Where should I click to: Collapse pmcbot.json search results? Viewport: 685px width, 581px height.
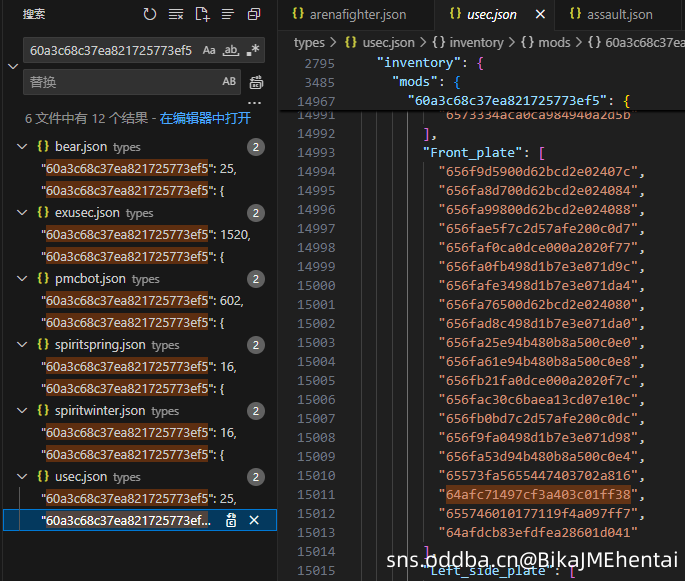click(x=24, y=279)
